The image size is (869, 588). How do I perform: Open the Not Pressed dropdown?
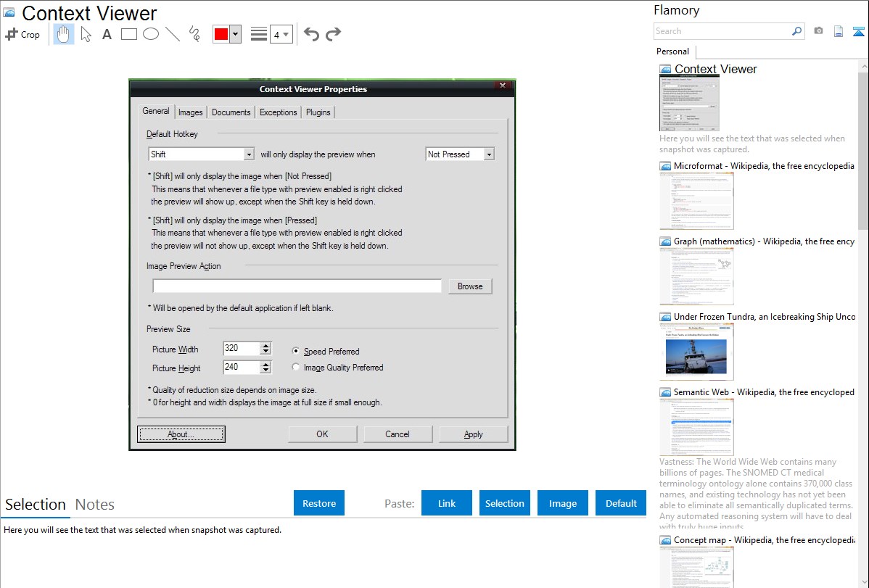pos(489,154)
